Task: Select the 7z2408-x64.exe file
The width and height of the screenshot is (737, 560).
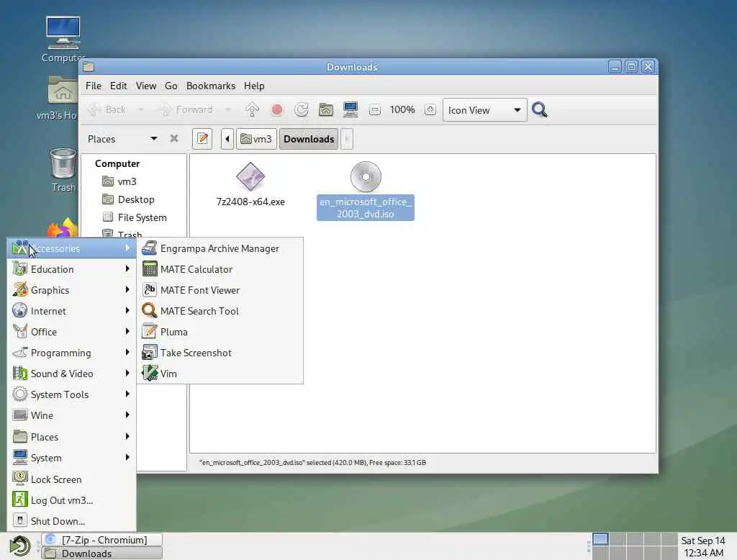Action: tap(250, 184)
